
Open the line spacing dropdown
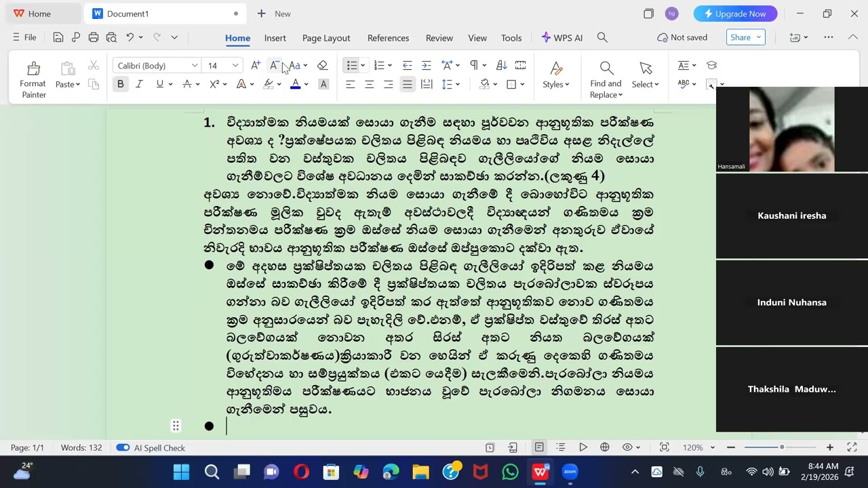(458, 84)
